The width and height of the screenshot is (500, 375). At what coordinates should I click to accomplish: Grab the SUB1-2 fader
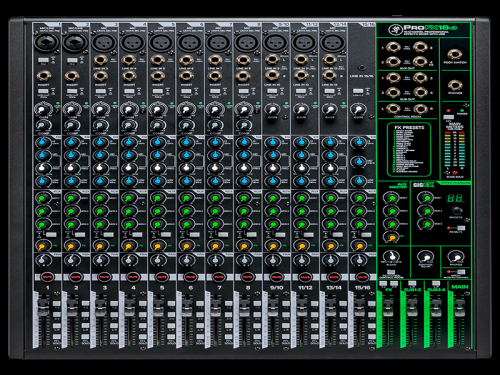[412, 308]
